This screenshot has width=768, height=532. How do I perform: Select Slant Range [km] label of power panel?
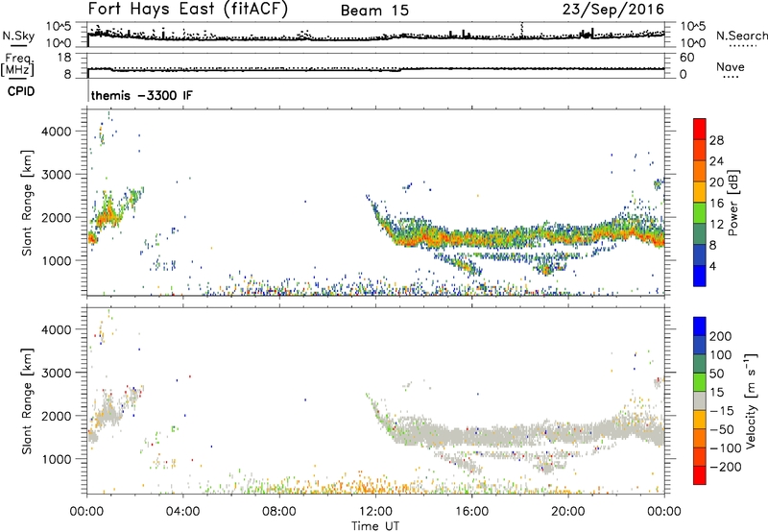tap(27, 203)
